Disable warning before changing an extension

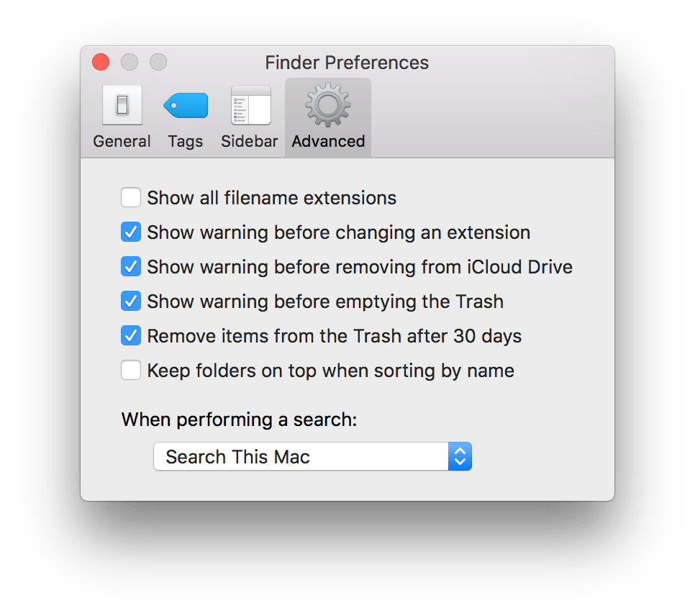coord(131,232)
